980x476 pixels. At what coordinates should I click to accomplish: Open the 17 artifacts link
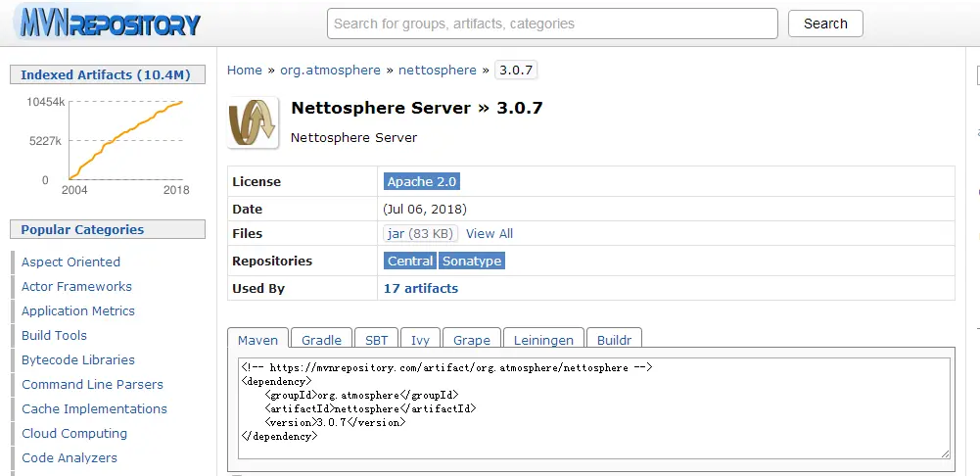pos(421,288)
